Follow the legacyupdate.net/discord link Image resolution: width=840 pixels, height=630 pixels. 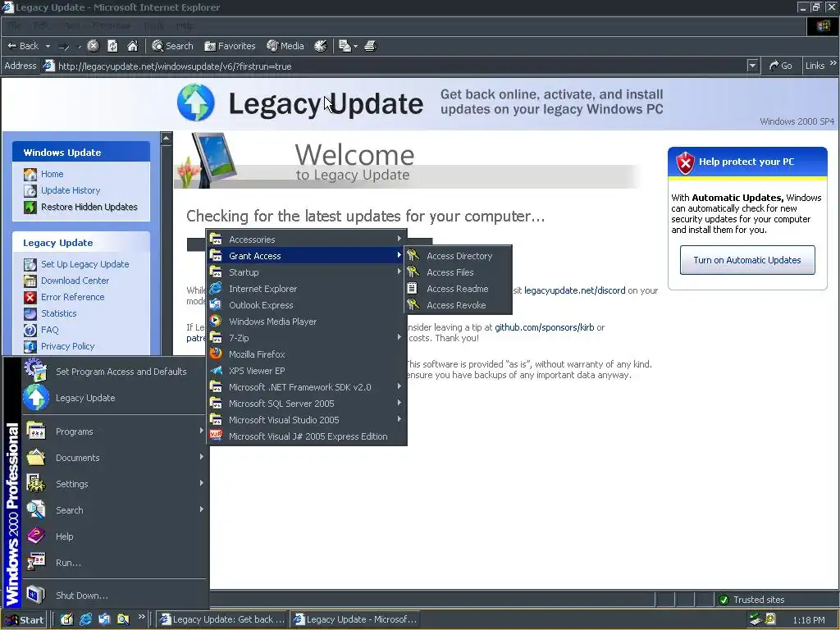(574, 290)
